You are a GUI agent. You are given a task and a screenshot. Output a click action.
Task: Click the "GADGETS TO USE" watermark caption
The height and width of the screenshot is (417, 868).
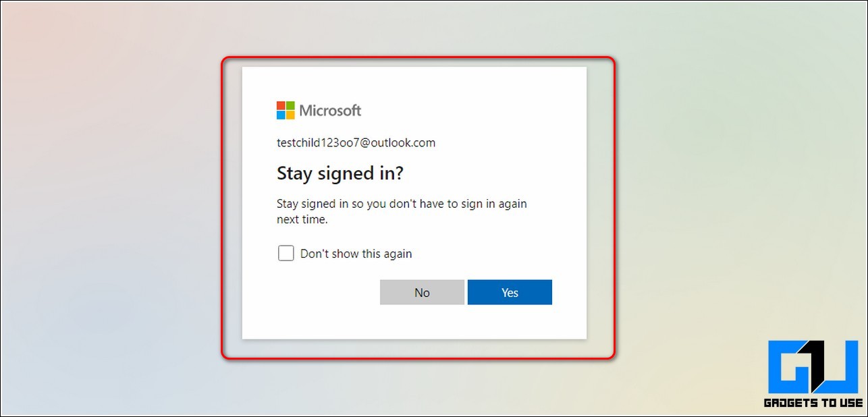point(813,403)
